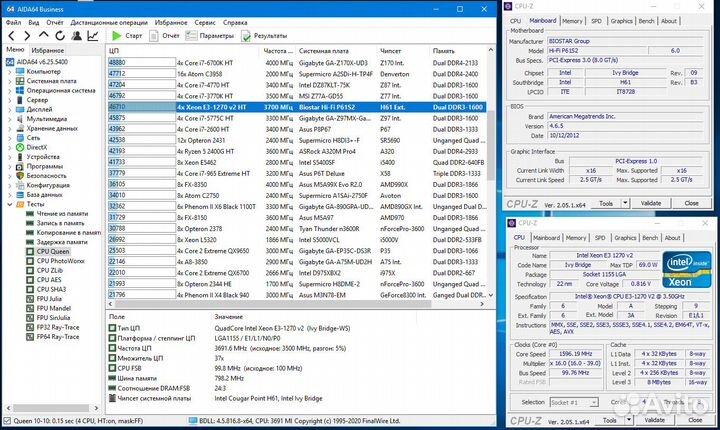720x430 pixels.
Task: Select the FPU Julia test
Action: [x=49, y=299]
